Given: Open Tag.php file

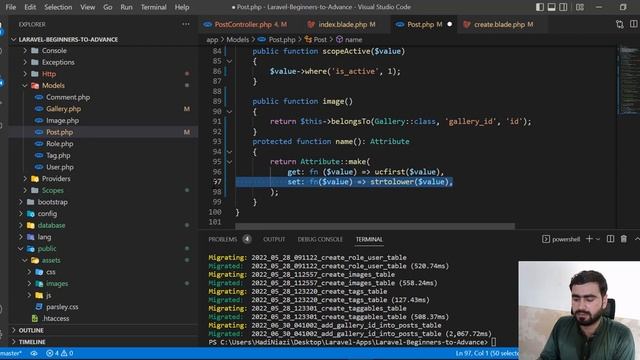Looking at the screenshot, I should pos(58,156).
